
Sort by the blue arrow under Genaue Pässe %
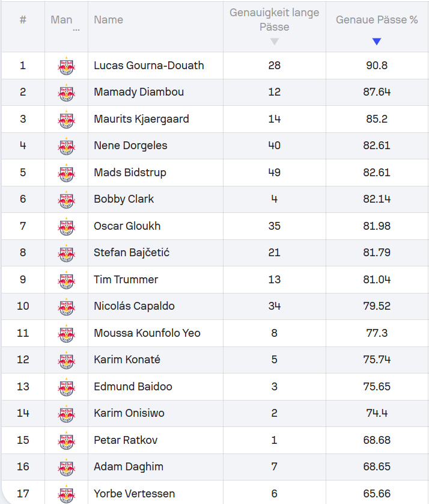377,41
